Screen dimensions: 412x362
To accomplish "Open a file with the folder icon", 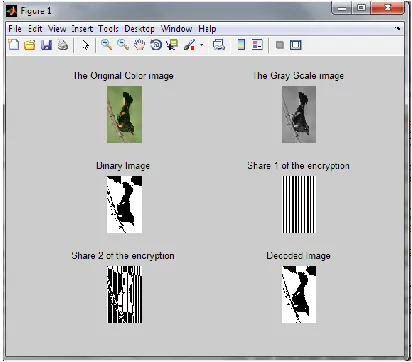I will pos(30,45).
